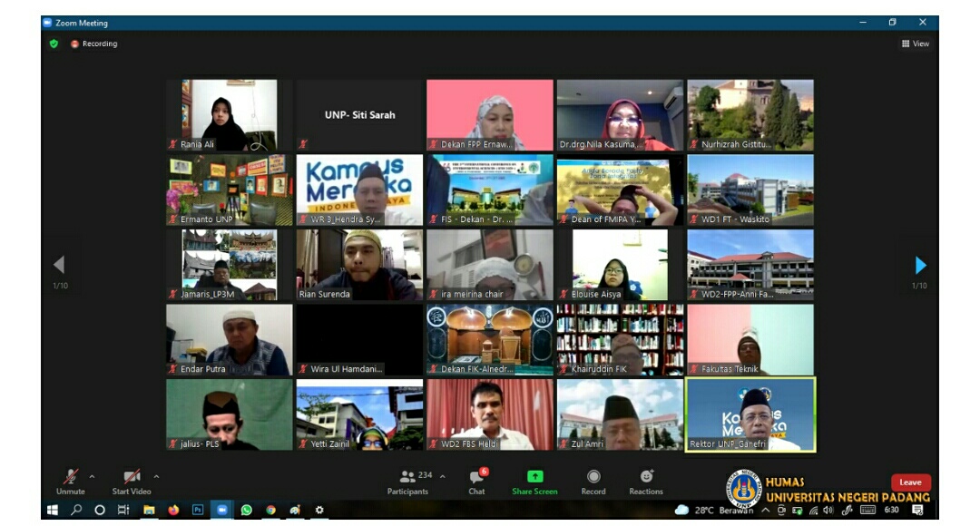Unmute the microphone
980x526 pixels.
70,479
